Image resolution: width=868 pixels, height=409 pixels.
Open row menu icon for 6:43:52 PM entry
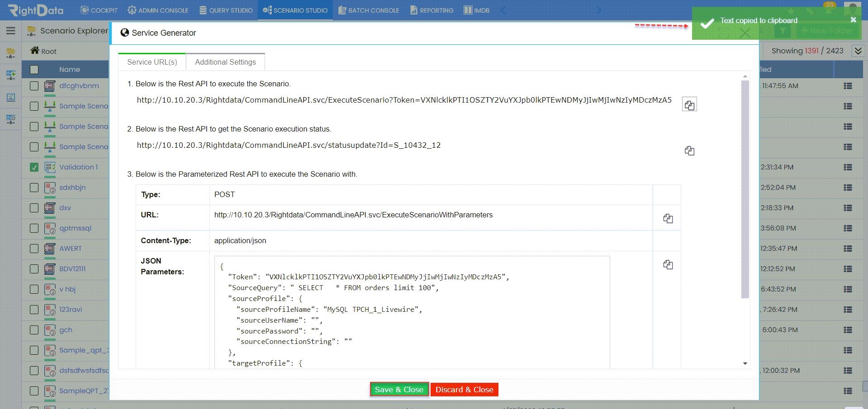click(848, 289)
